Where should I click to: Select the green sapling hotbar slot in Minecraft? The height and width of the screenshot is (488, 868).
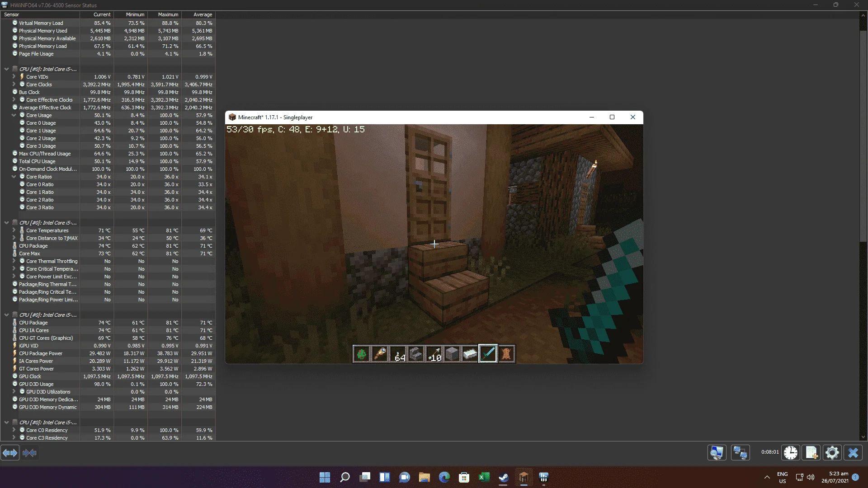(362, 354)
